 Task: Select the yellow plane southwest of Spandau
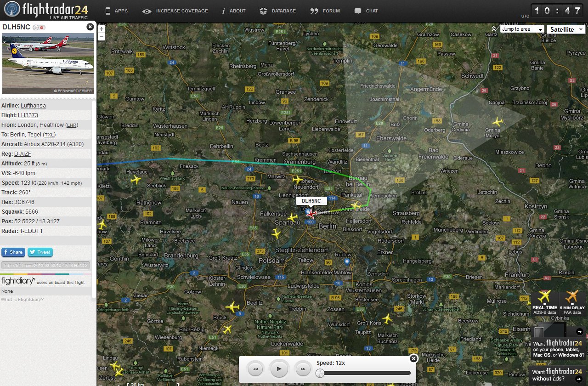tap(276, 233)
